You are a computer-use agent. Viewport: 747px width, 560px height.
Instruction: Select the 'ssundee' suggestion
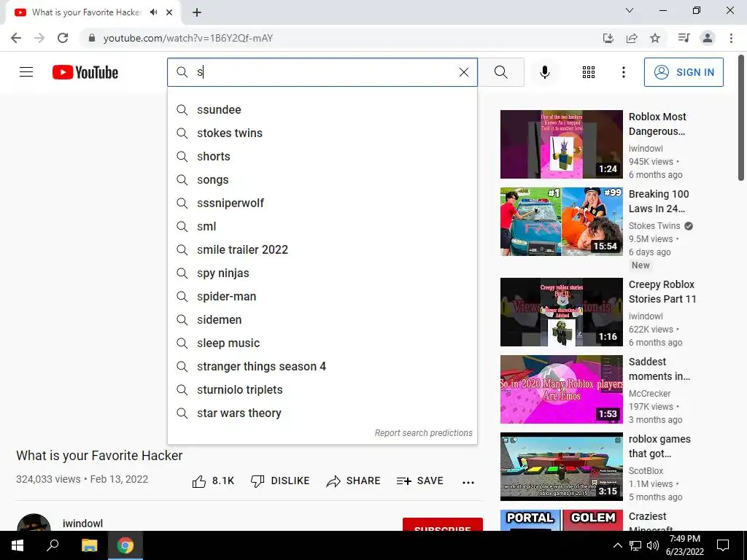tap(322, 109)
